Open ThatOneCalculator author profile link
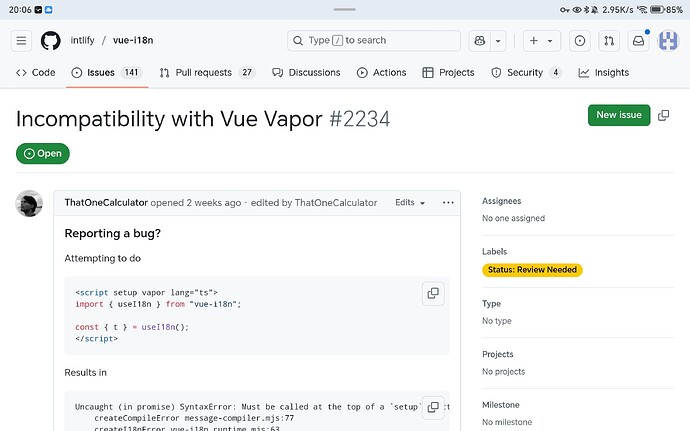 tap(106, 203)
